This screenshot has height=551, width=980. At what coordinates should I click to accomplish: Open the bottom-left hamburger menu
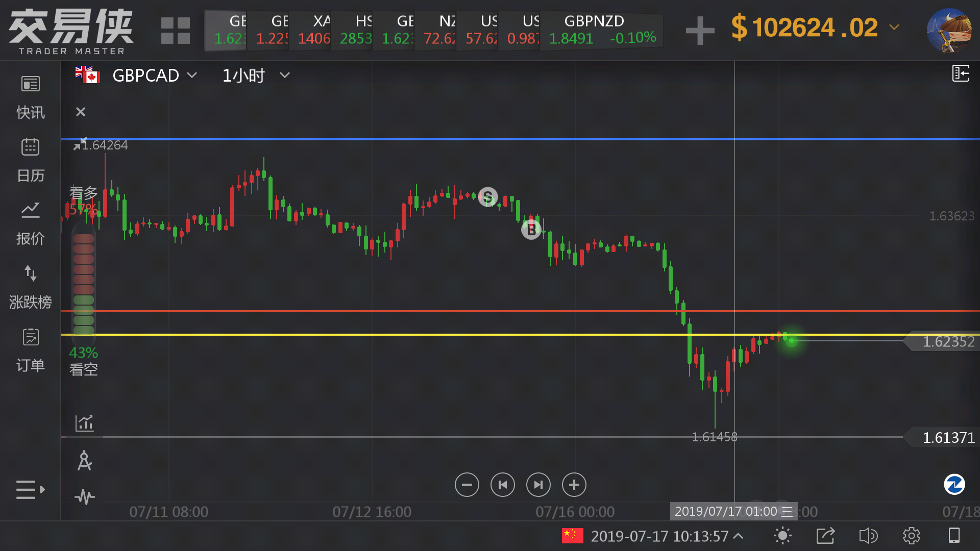click(30, 489)
